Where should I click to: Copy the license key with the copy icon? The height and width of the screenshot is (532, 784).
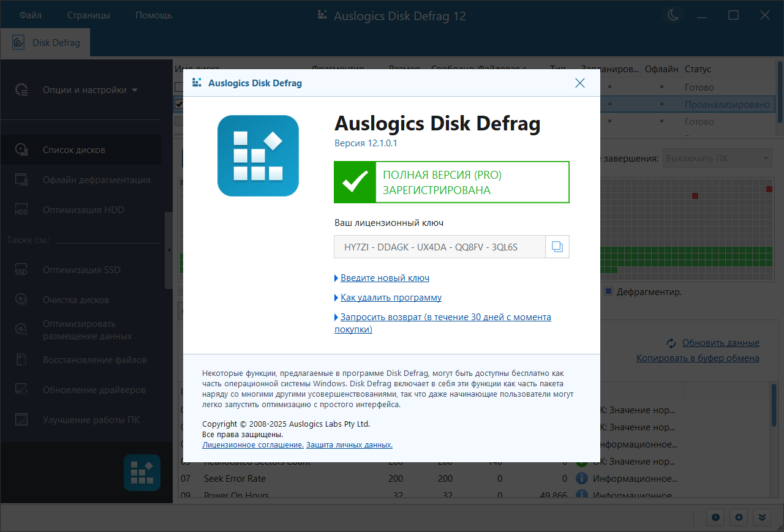click(557, 247)
